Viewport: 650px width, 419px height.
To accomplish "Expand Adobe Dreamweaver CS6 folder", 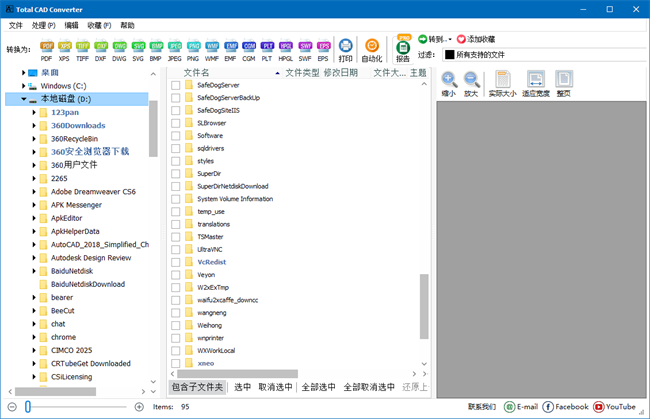I will (x=34, y=192).
